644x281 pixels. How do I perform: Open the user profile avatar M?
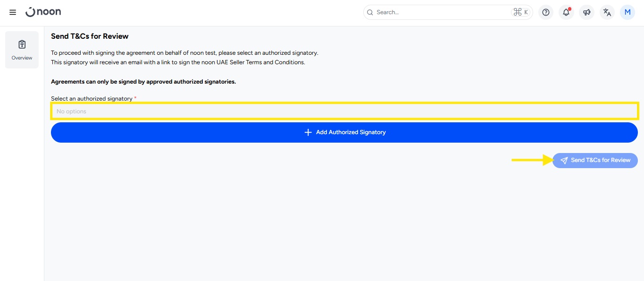627,12
